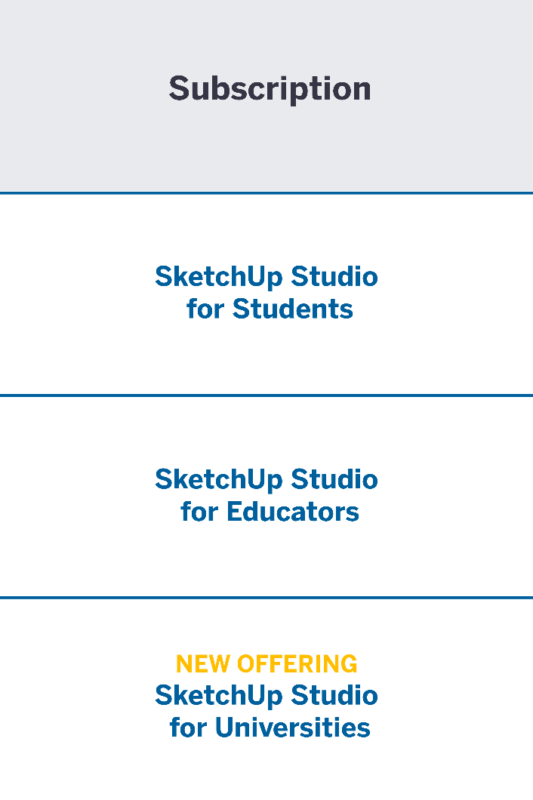Select the yellow NEW OFFERING label
Viewport: 533px width, 800px height.
[x=267, y=664]
